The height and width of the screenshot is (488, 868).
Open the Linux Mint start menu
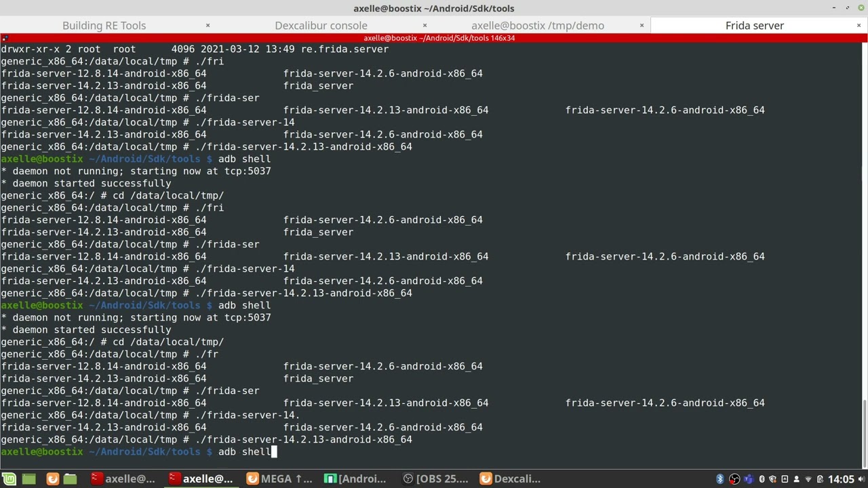coord(9,479)
